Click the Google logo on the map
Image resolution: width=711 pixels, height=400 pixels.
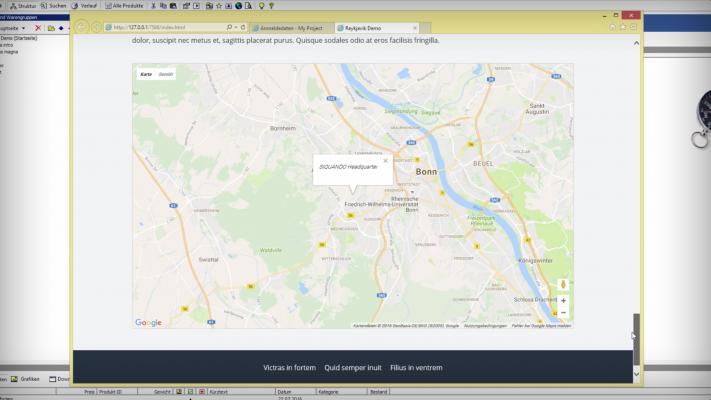pyautogui.click(x=148, y=322)
